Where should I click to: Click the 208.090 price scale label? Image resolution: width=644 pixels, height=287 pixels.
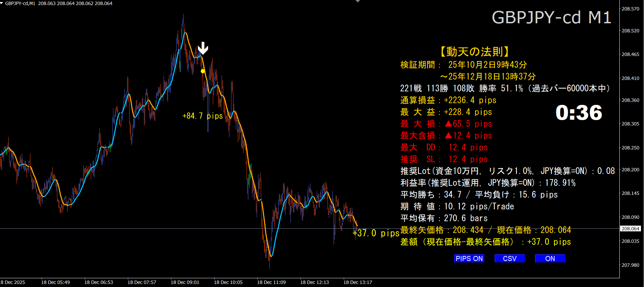coord(631,217)
